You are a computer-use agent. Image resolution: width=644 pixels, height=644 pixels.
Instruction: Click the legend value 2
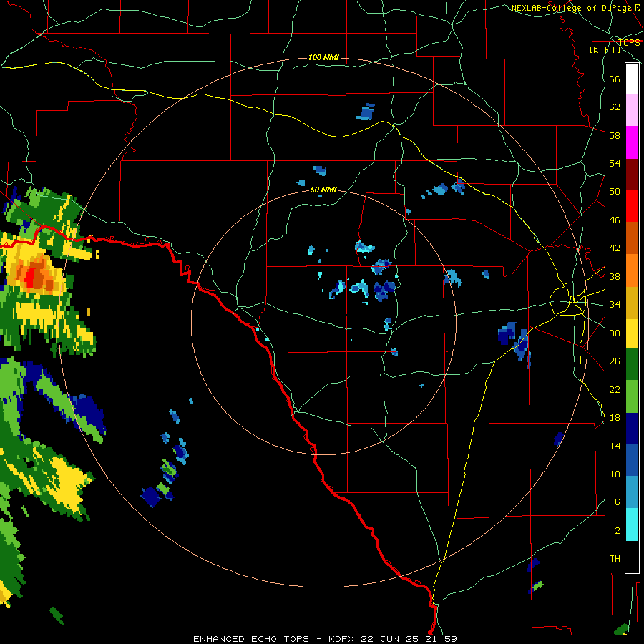pos(618,530)
